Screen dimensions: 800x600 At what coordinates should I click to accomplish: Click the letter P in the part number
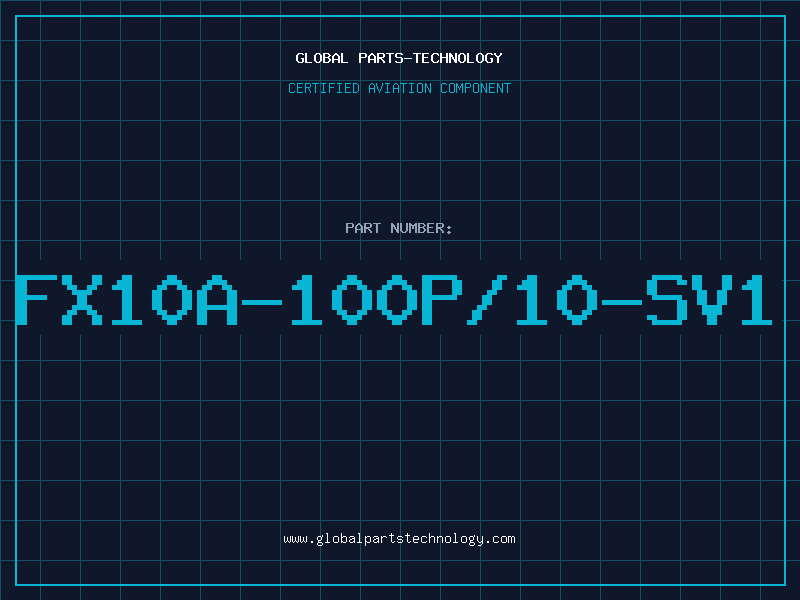442,299
